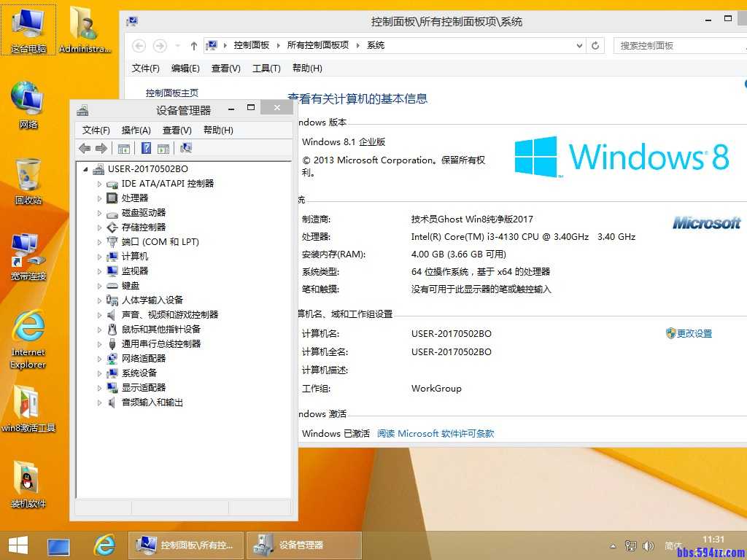Screen dimensions: 747x560
Task: Click the back arrow in Device Manager toolbar
Action: point(84,148)
